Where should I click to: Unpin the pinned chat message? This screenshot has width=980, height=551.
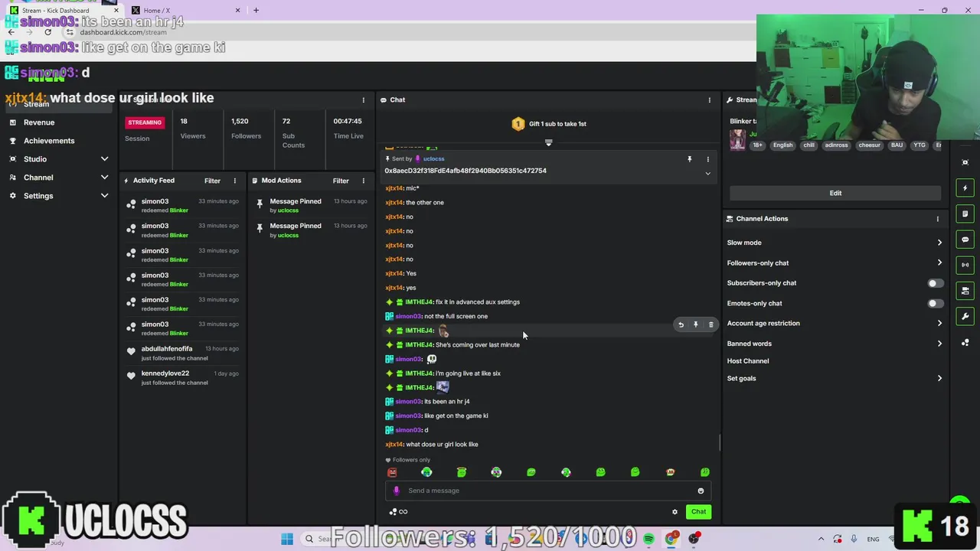(689, 159)
